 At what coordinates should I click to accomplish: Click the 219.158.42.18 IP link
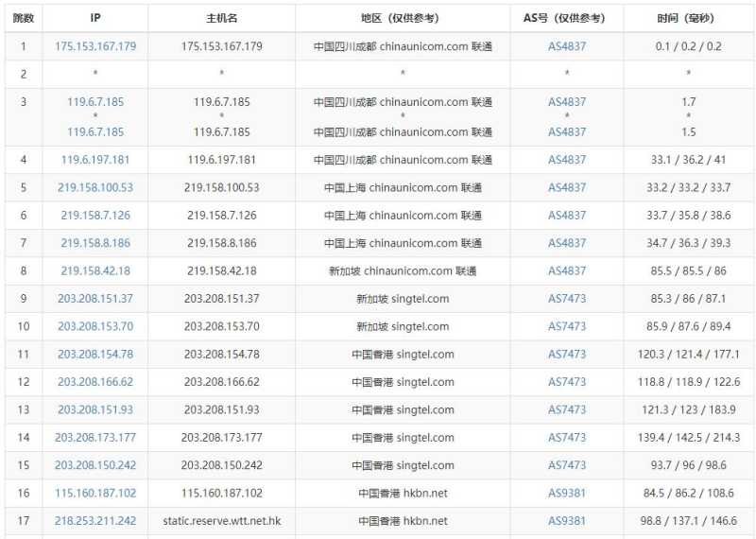(95, 270)
